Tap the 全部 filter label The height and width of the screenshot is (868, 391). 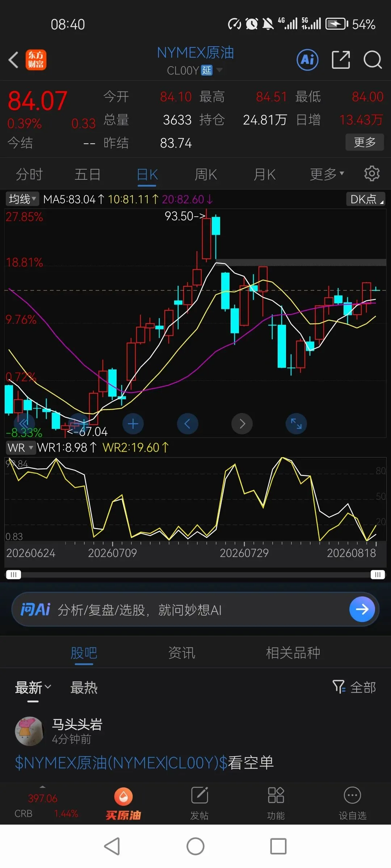point(363,687)
